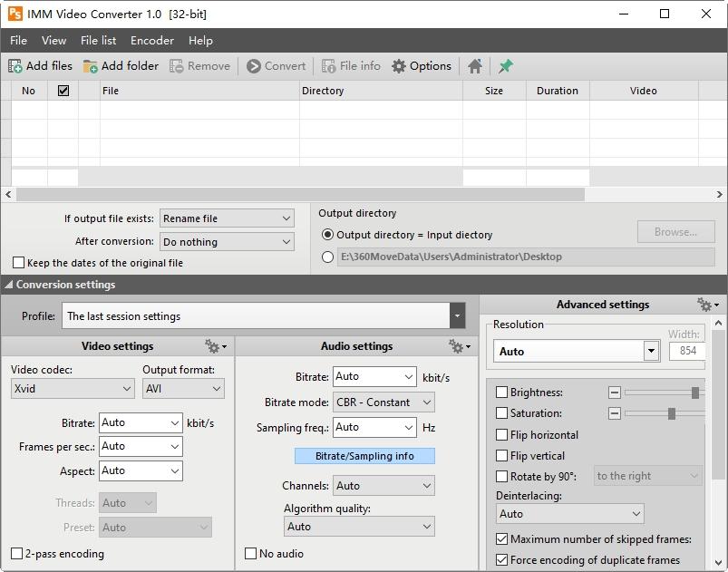Click the Size column header
Viewport: 728px width, 572px height.
click(x=494, y=91)
